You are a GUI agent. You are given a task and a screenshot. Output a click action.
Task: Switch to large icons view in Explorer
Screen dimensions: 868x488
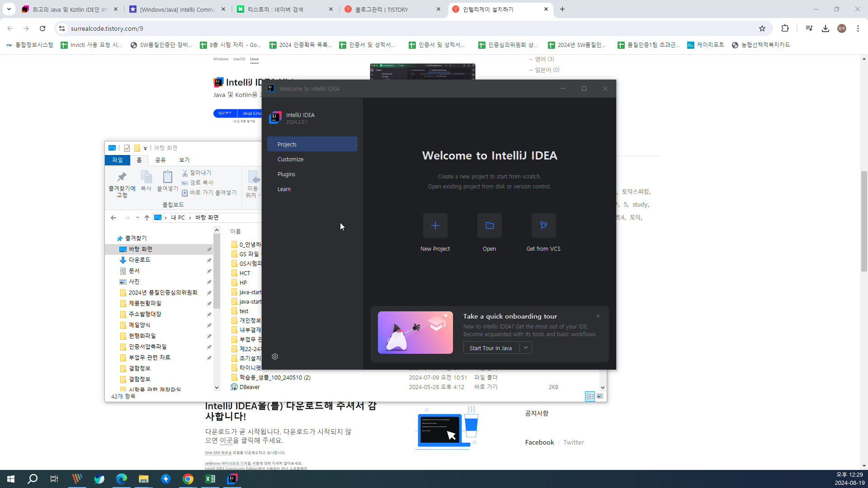(x=600, y=396)
